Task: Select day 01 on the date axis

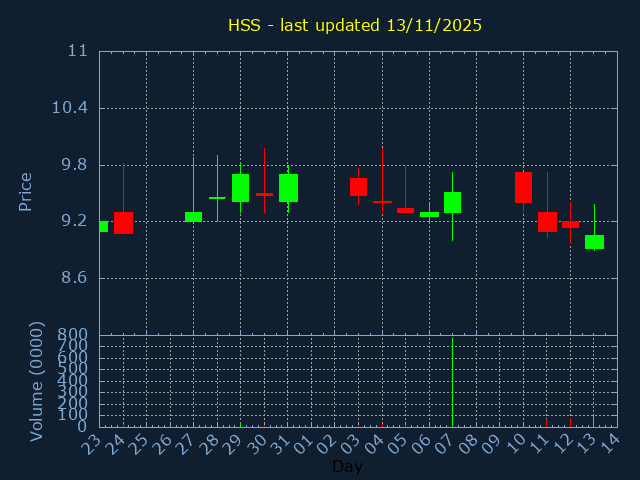Action: pyautogui.click(x=304, y=443)
